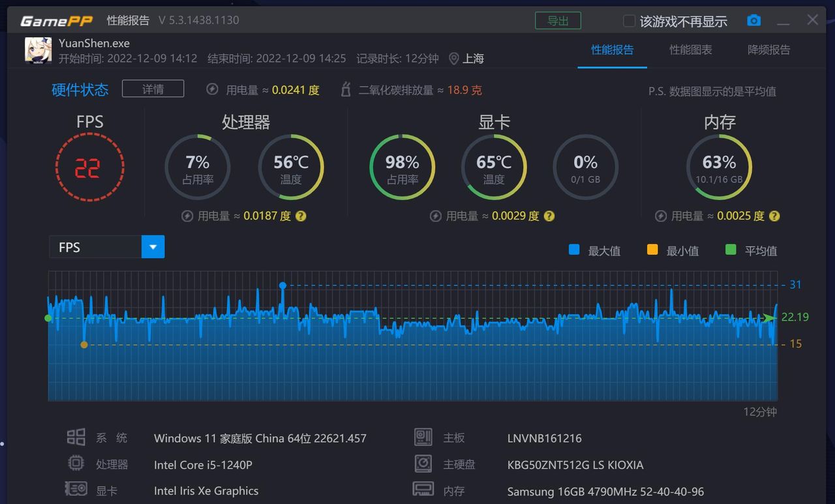Click the Windows system icon beside 系统

[76, 437]
